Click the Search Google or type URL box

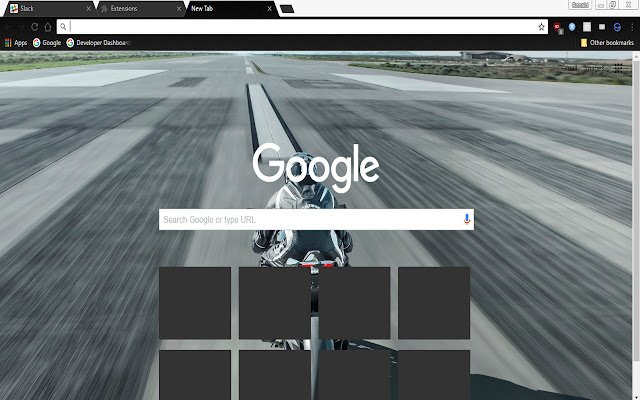(x=316, y=220)
